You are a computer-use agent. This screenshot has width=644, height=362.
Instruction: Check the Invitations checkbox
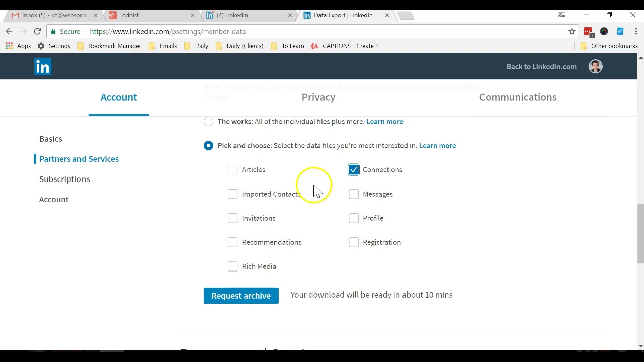click(x=232, y=218)
